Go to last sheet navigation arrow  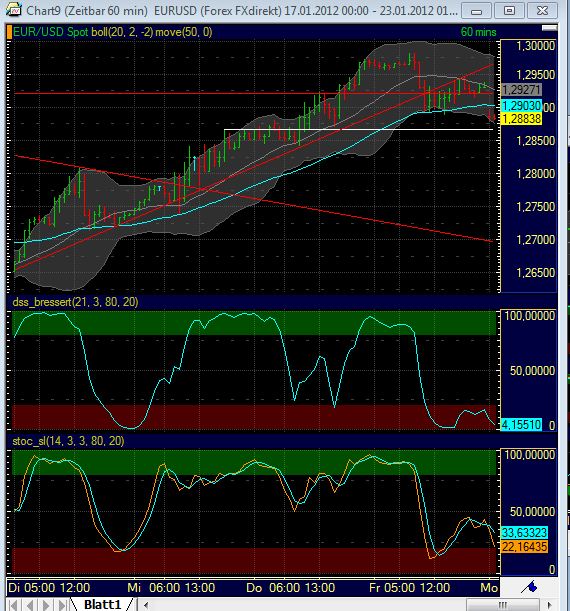pos(62,605)
